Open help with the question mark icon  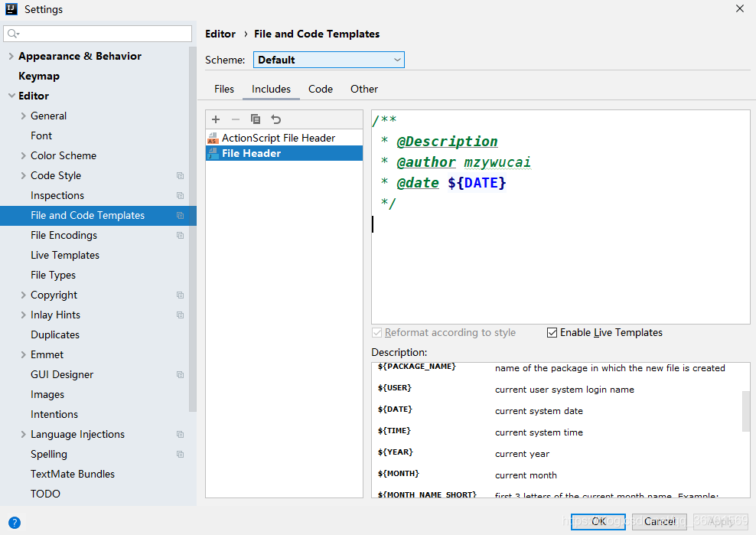[x=15, y=523]
